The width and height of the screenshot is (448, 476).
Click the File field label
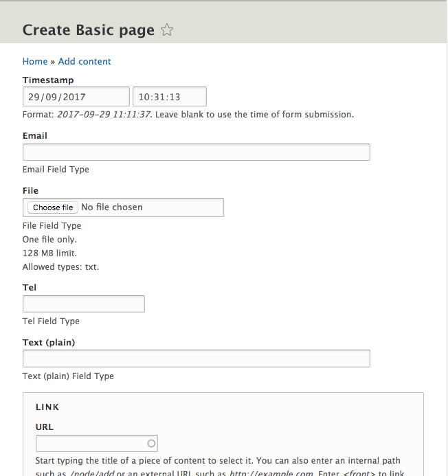click(x=30, y=190)
